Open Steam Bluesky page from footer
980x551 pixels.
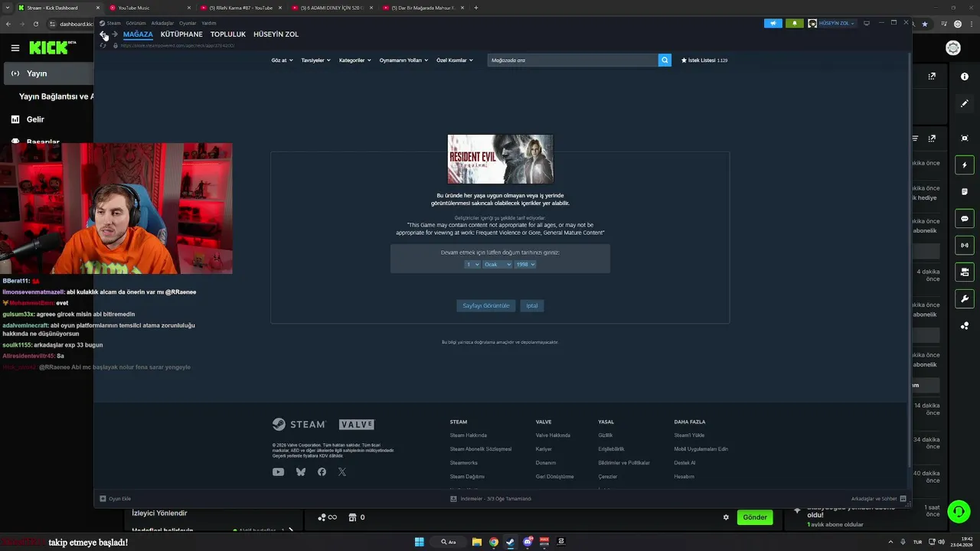click(301, 472)
